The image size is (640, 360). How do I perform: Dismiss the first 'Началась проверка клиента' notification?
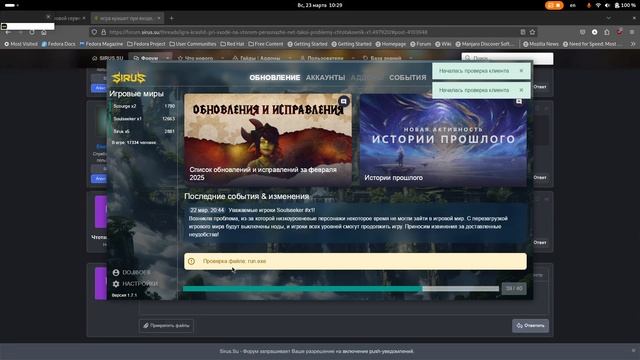[521, 71]
